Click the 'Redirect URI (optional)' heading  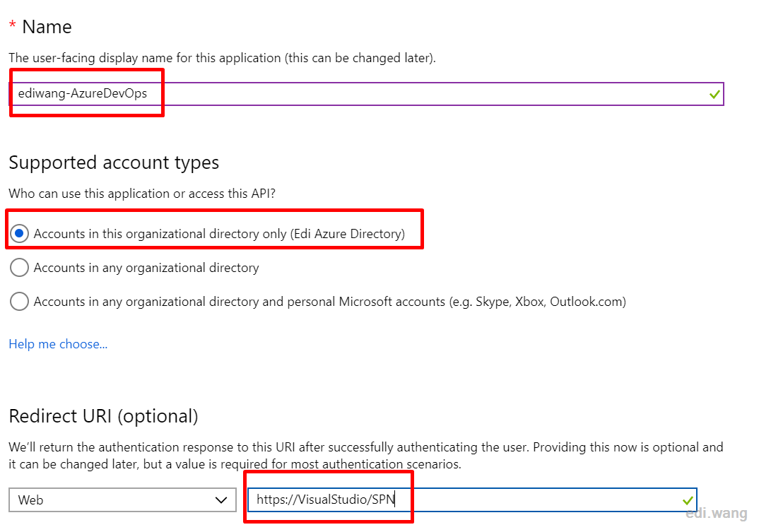click(104, 416)
